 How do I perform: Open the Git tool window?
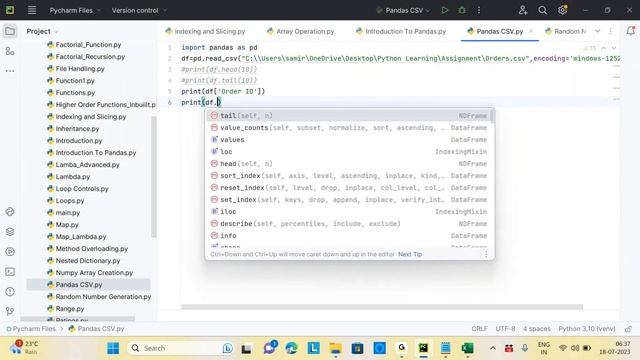(x=10, y=311)
